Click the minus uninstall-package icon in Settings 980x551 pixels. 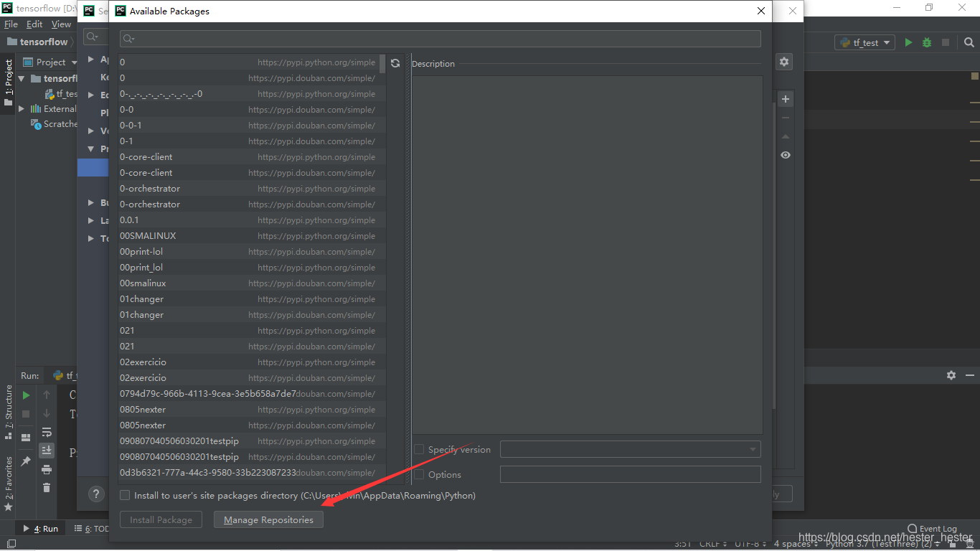[x=786, y=118]
